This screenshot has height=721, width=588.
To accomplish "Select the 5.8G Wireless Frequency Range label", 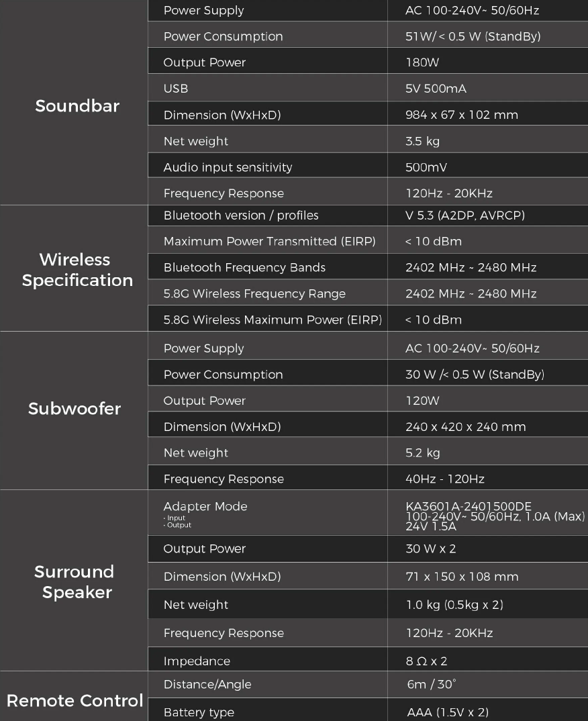I will (x=254, y=293).
